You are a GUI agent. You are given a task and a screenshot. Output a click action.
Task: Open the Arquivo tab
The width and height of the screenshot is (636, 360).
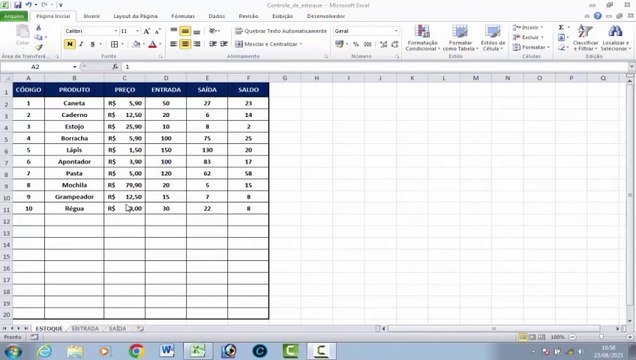(14, 16)
